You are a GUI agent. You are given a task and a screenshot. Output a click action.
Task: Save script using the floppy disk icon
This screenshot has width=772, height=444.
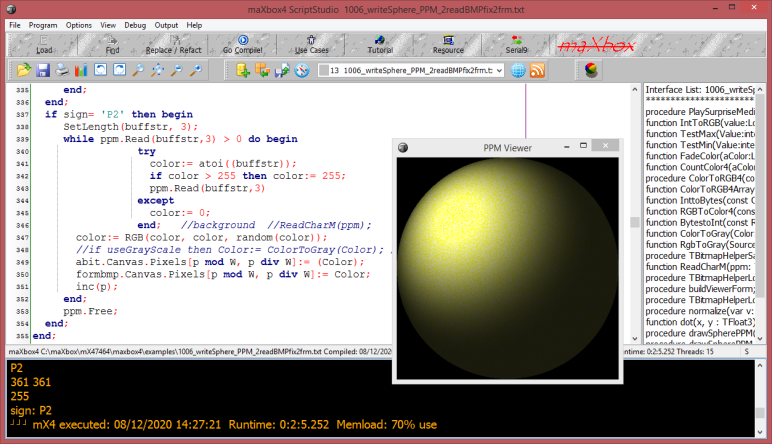tap(43, 70)
